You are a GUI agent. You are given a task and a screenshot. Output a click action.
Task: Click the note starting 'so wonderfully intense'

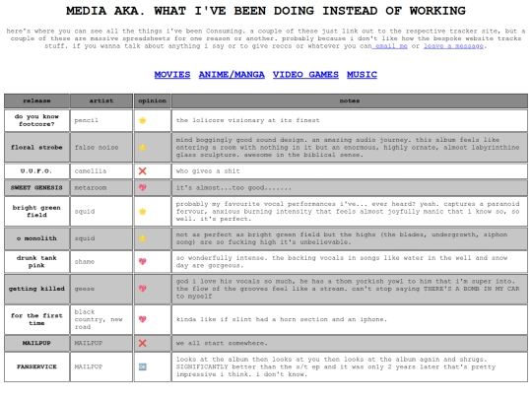click(x=342, y=262)
